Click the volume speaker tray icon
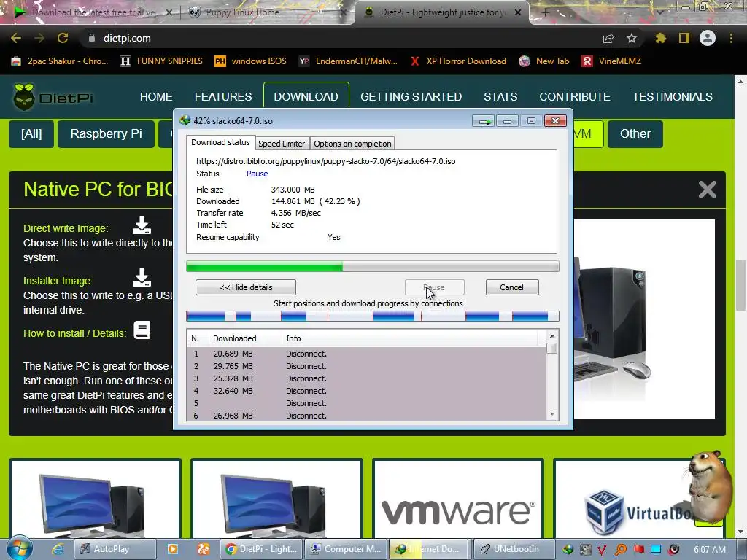The image size is (747, 560). (673, 549)
